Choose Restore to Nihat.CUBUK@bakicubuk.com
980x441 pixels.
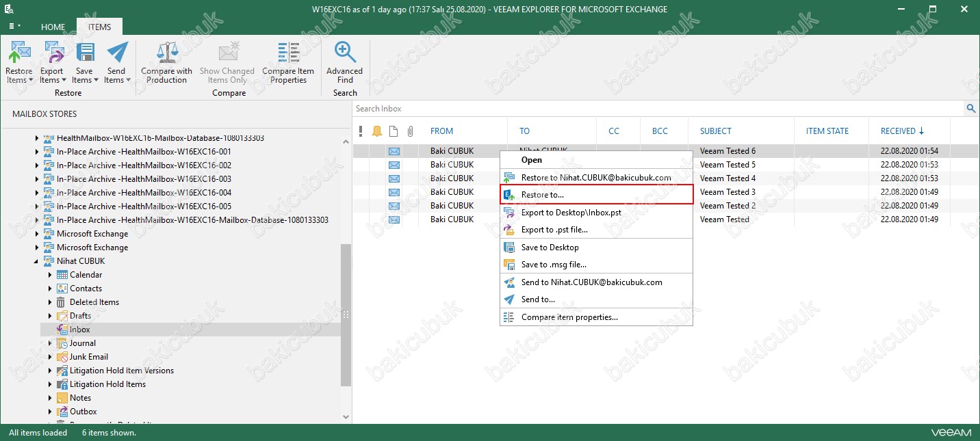click(x=597, y=178)
